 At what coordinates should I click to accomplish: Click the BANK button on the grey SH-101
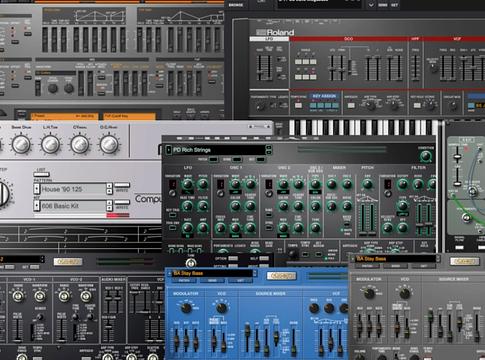tap(396, 266)
